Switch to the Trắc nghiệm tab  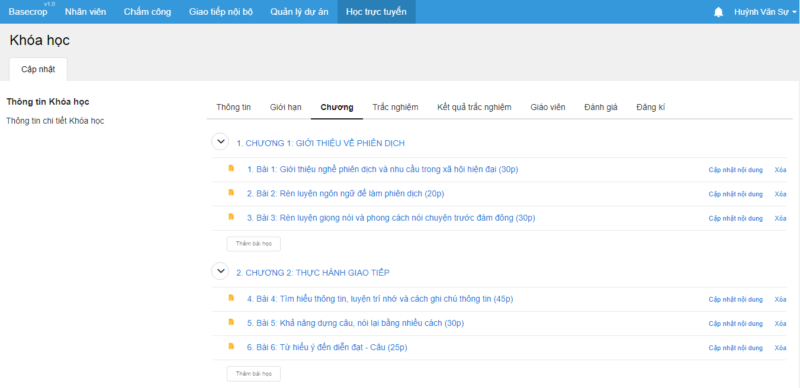(x=395, y=107)
